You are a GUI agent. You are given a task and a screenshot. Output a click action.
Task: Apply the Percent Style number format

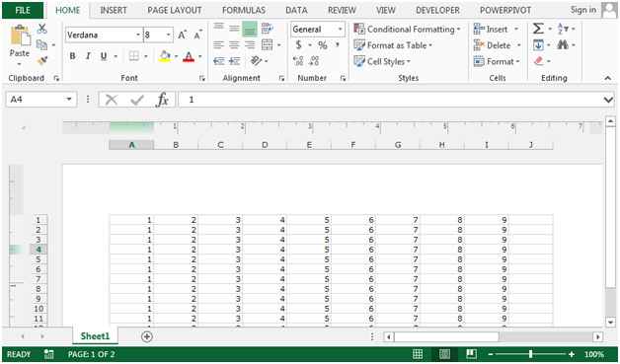tap(323, 45)
